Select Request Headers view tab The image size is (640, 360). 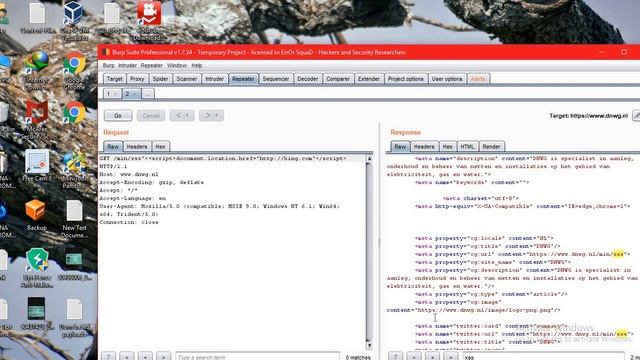pyautogui.click(x=137, y=147)
